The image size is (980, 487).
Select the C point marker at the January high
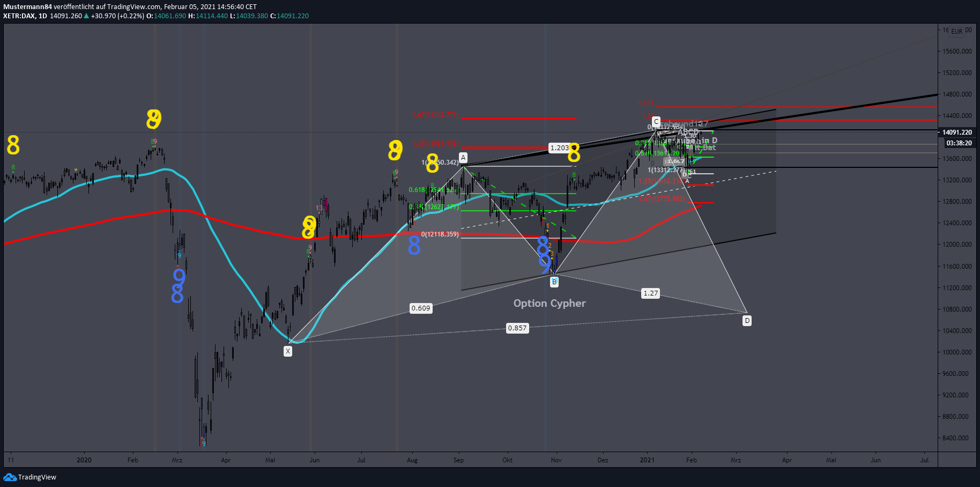click(656, 122)
